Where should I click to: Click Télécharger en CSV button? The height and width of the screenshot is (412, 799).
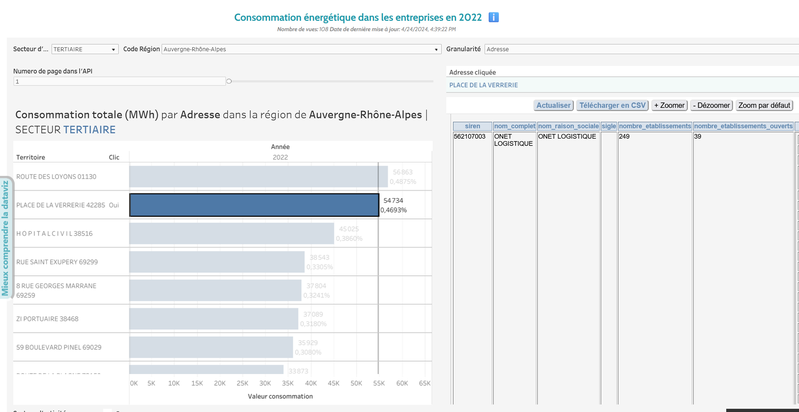612,105
